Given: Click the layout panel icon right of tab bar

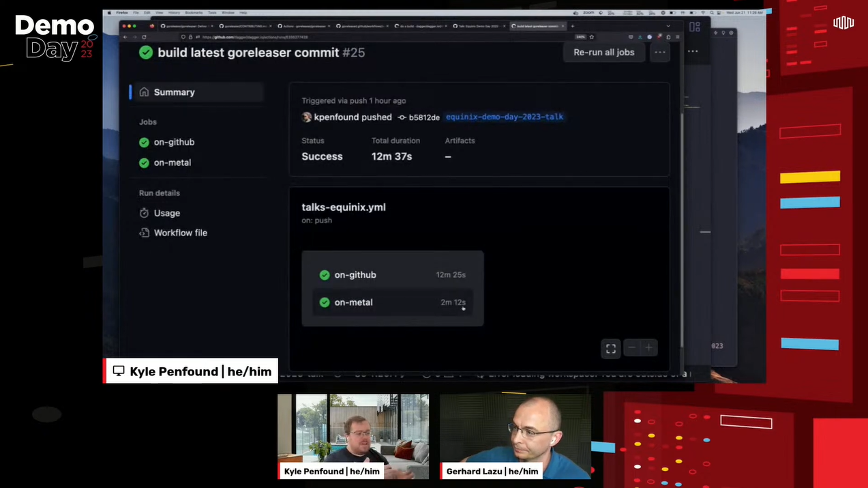Looking at the screenshot, I should click(695, 27).
